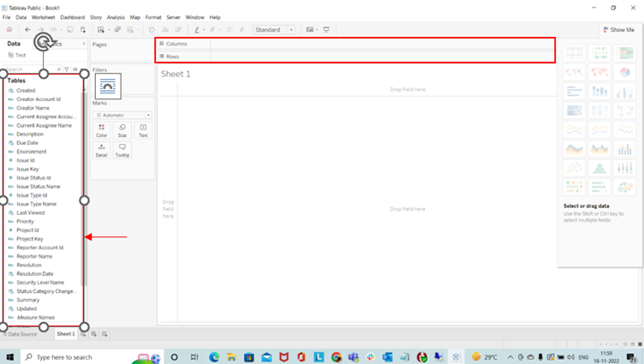
Task: Click the Sheet 1 title text
Action: click(176, 74)
